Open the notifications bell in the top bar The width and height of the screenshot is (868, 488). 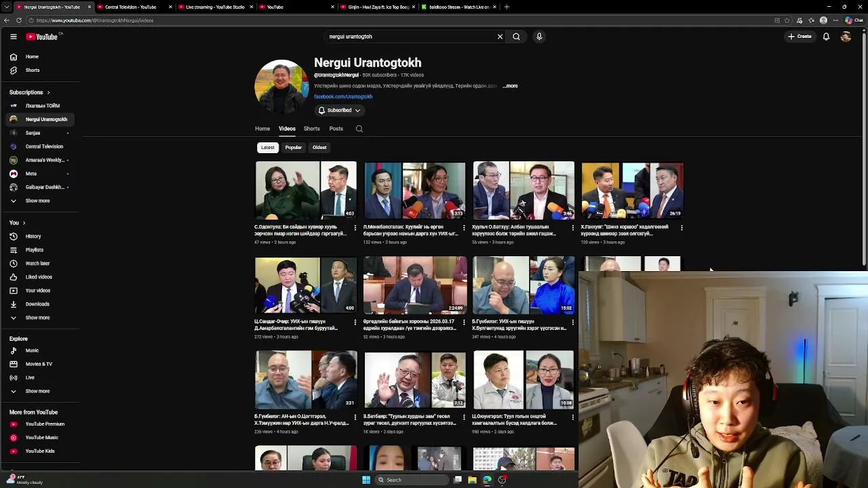(x=826, y=37)
